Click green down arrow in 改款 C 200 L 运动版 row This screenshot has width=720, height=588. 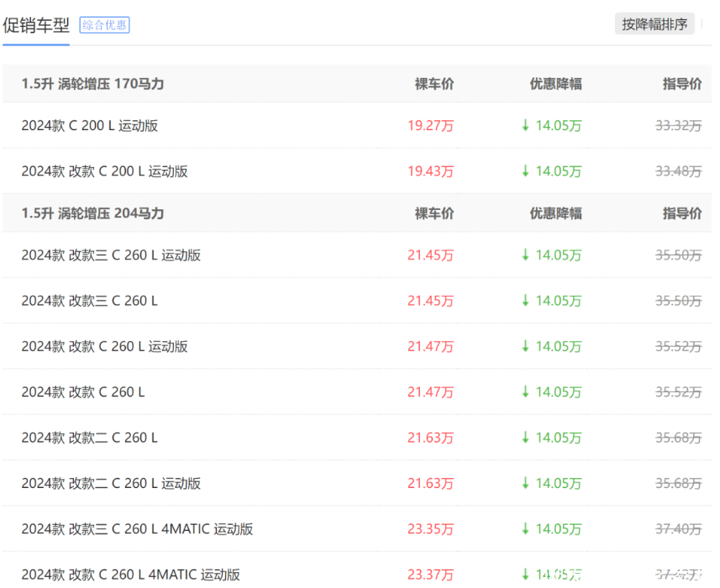pos(525,171)
